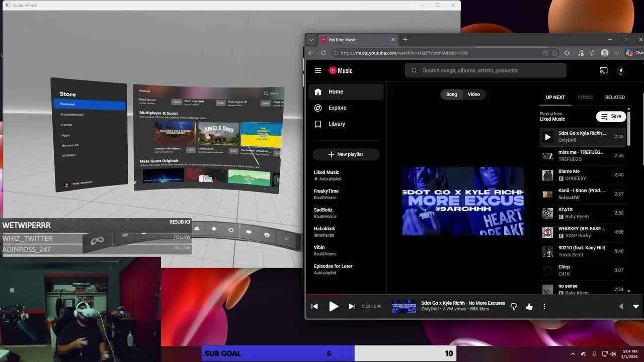Open the Liked Music auto playlist
The image size is (644, 362).
[346, 175]
